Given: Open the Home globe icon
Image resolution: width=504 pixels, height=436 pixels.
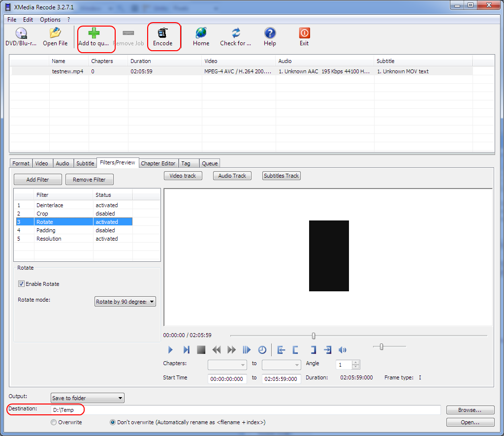Looking at the screenshot, I should coord(201,33).
